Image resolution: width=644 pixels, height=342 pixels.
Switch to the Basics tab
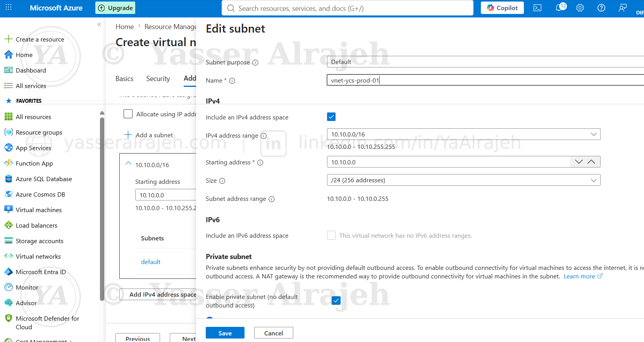coord(124,79)
